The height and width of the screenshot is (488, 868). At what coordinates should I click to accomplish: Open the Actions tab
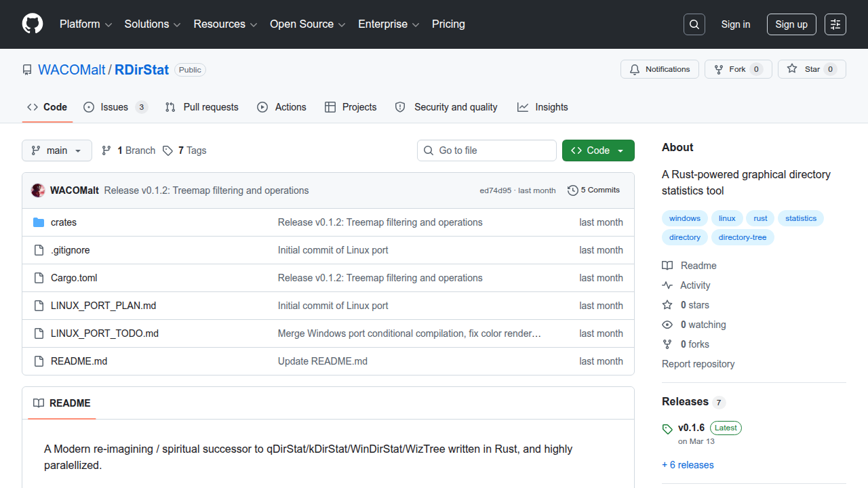coord(282,107)
